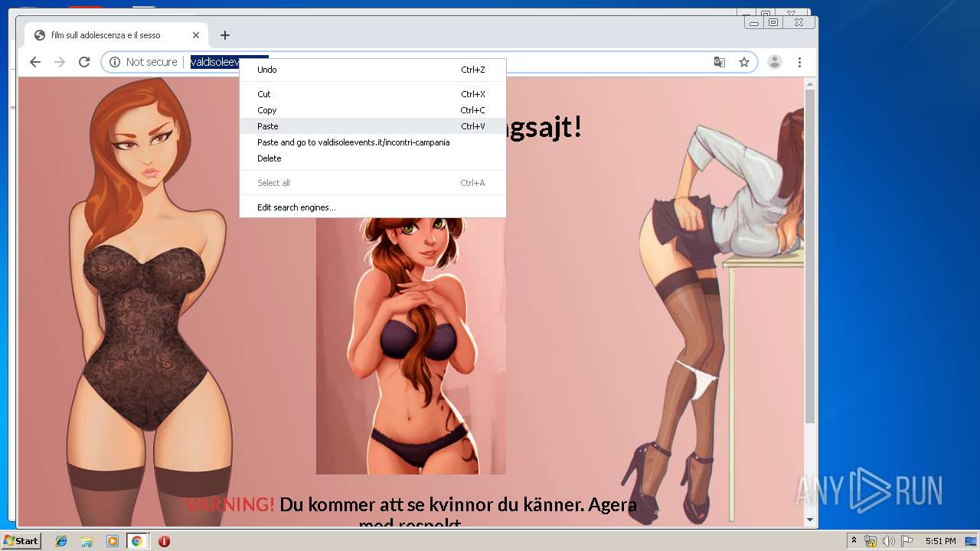The image size is (980, 551).
Task: Close the 'film sull adolescenza' tab
Action: click(195, 35)
